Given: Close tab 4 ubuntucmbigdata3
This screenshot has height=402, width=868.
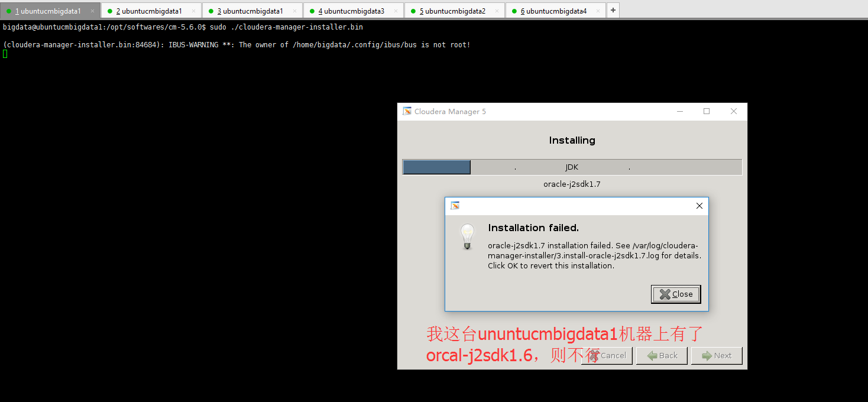Looking at the screenshot, I should coord(396,11).
